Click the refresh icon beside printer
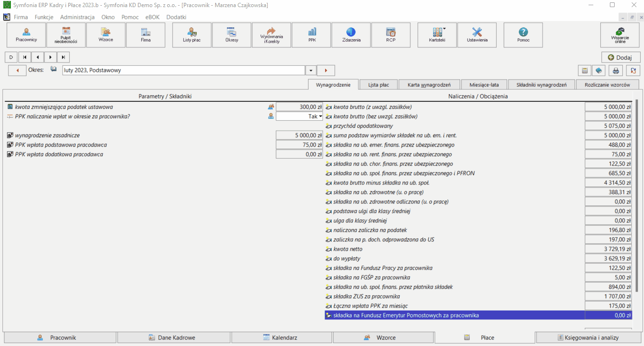Image resolution: width=644 pixels, height=346 pixels. point(633,71)
